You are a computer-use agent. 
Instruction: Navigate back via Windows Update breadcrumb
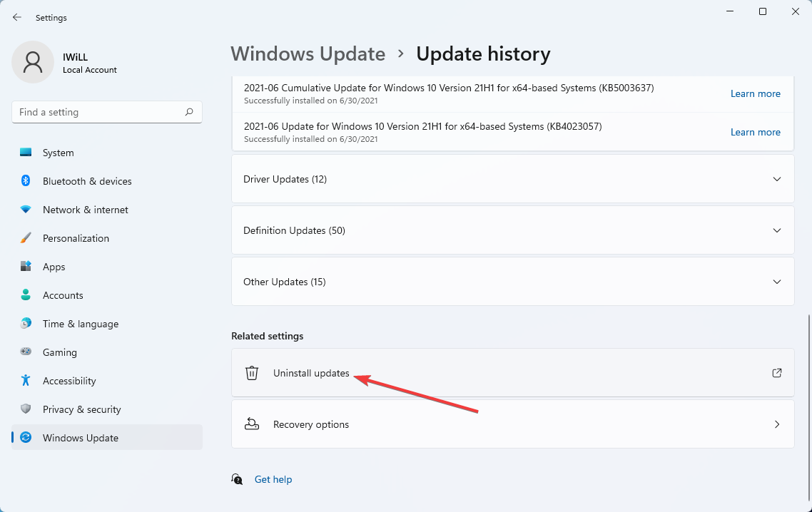pyautogui.click(x=308, y=54)
